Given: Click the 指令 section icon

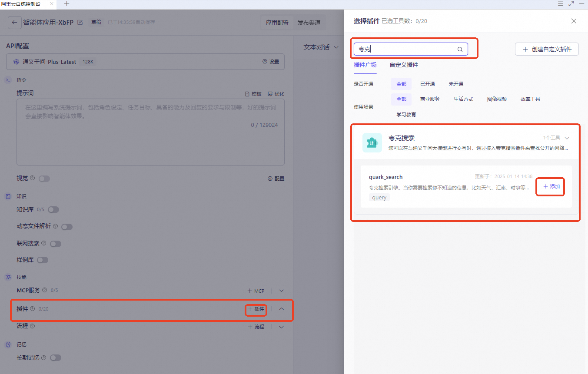Looking at the screenshot, I should (8, 80).
